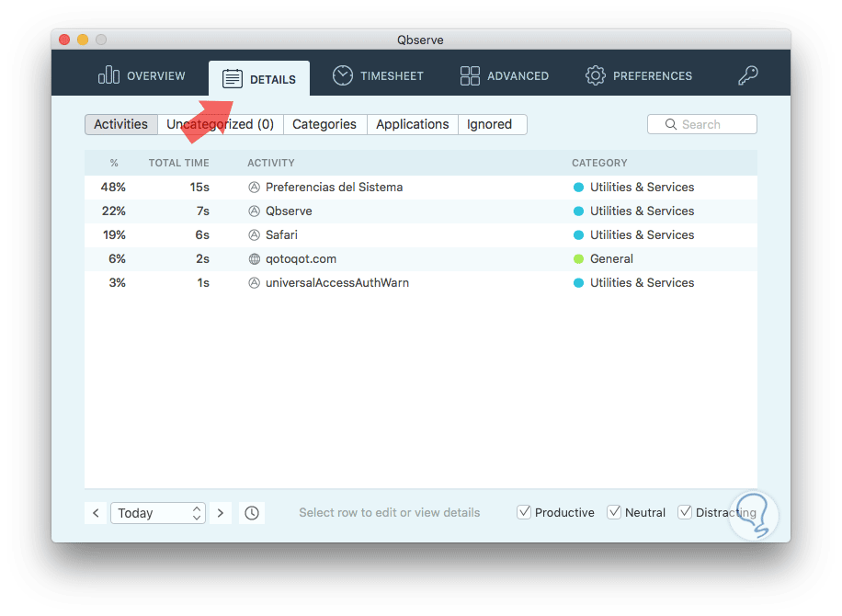Sort by the Total Time column

coord(179,164)
